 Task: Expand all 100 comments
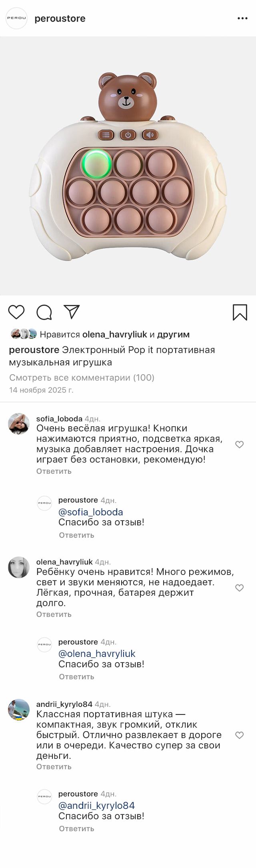pos(82,377)
